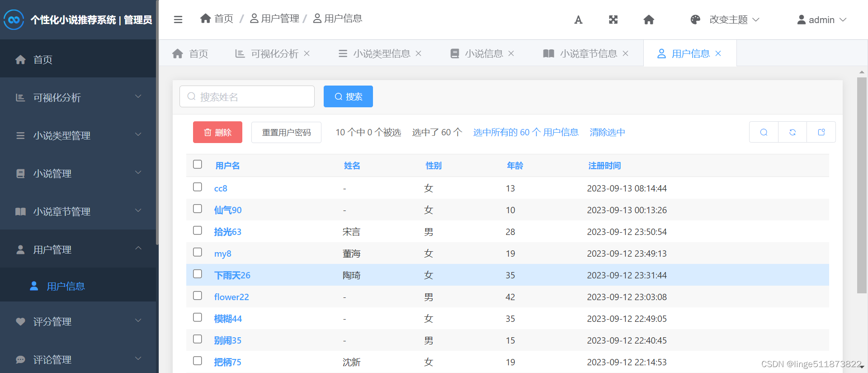Click the 重置用户密码 button
868x373 pixels.
pos(286,132)
